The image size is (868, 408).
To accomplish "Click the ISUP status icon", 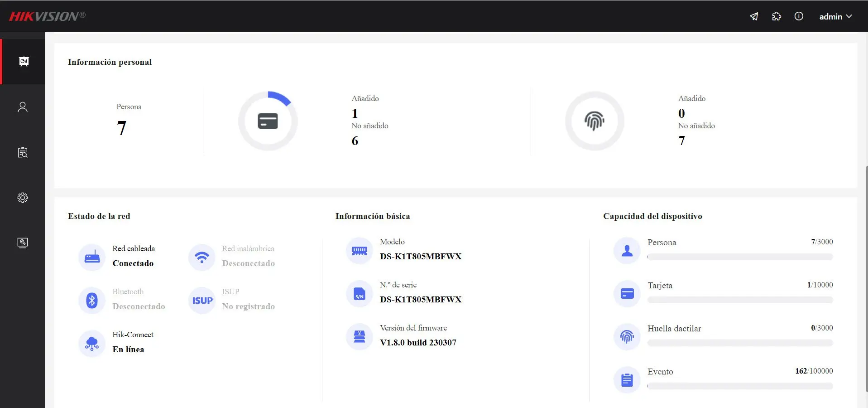I will pos(202,300).
